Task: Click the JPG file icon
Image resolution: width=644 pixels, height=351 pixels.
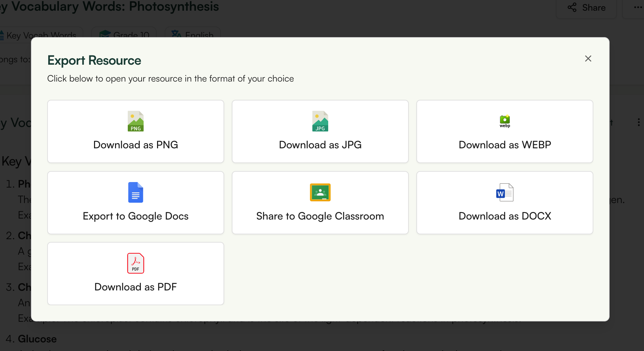Action: coord(320,121)
